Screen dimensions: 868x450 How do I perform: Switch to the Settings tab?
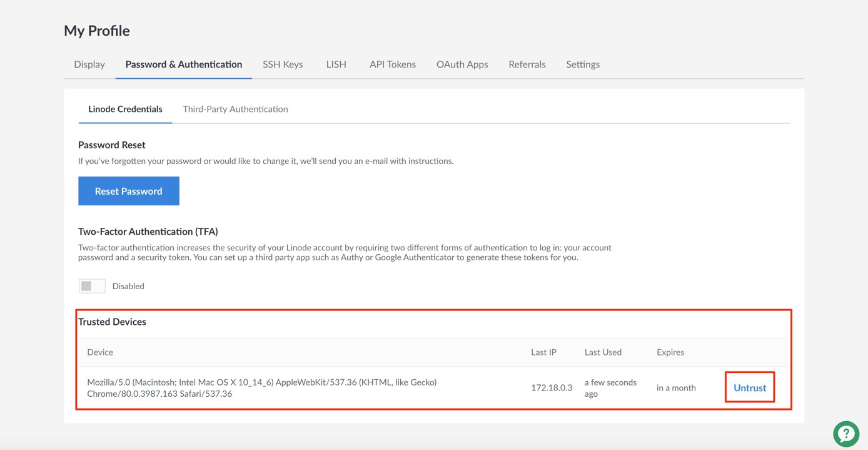583,64
